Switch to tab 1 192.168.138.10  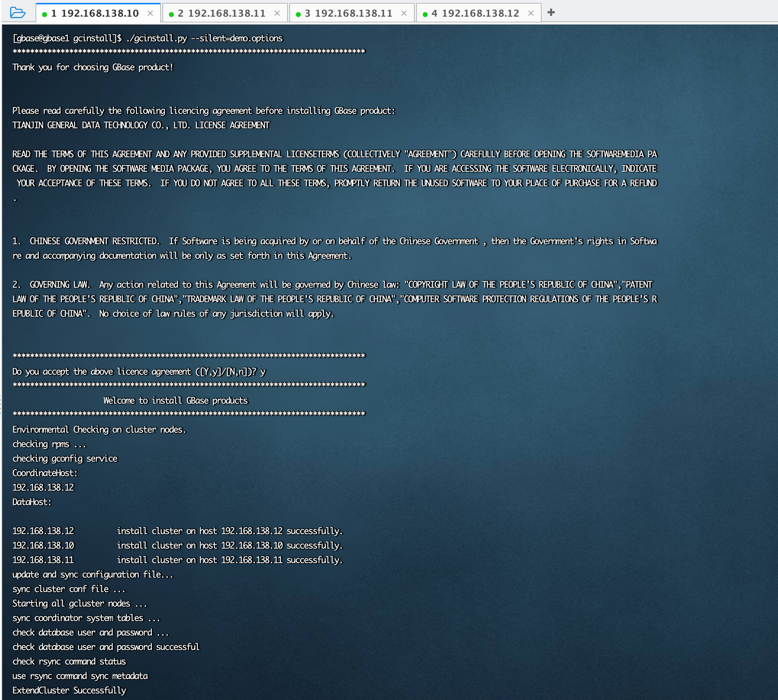(x=98, y=13)
